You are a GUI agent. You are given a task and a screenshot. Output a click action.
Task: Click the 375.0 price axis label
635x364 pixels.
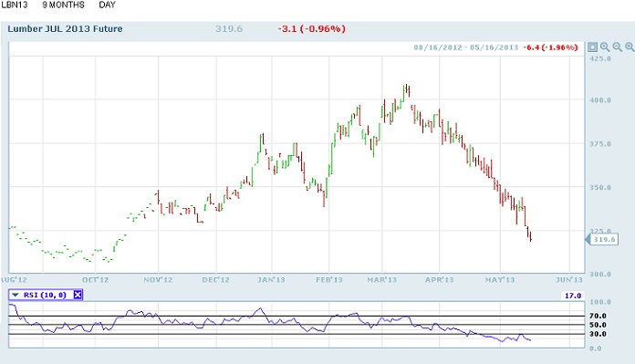coord(600,144)
